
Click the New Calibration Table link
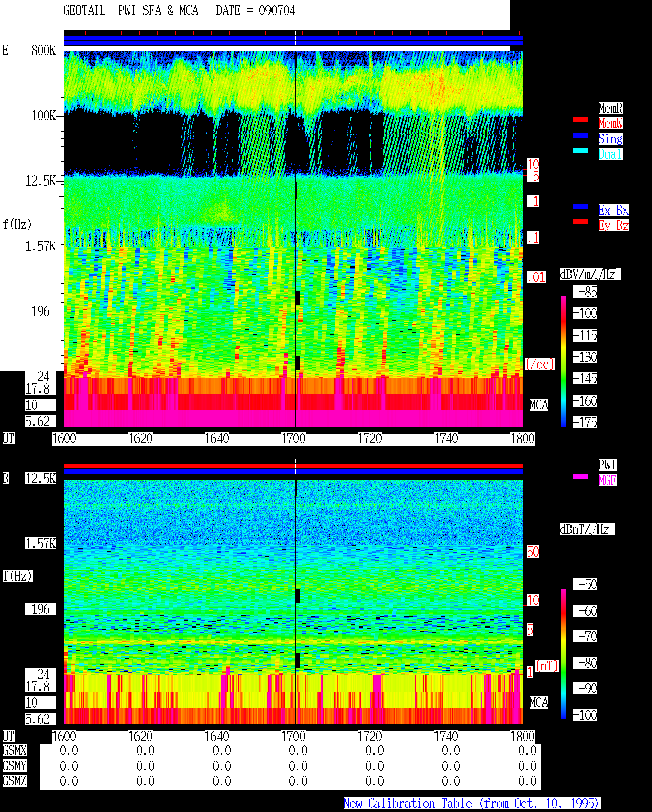point(472,804)
